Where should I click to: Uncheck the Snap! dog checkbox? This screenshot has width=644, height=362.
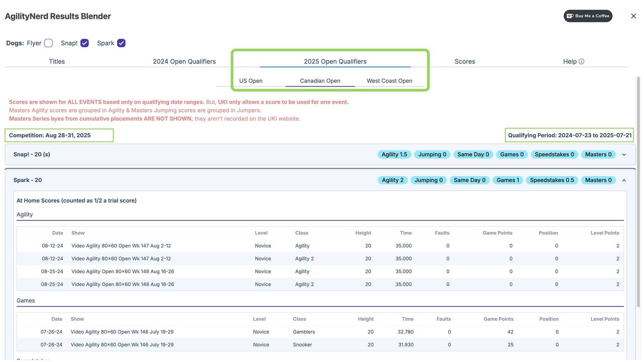click(84, 43)
